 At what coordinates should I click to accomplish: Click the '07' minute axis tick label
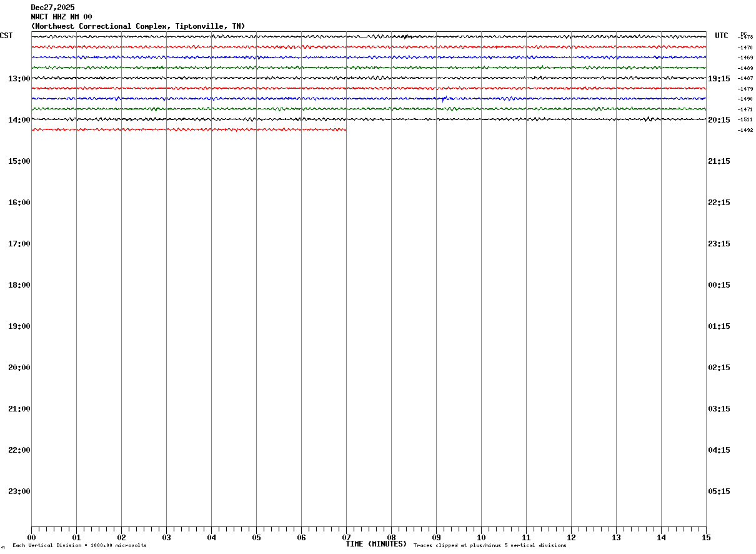[x=346, y=538]
